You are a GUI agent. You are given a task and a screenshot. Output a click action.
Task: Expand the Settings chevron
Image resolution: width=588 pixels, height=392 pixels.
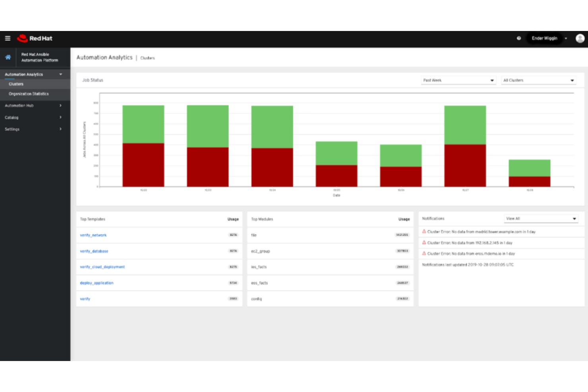tap(60, 129)
